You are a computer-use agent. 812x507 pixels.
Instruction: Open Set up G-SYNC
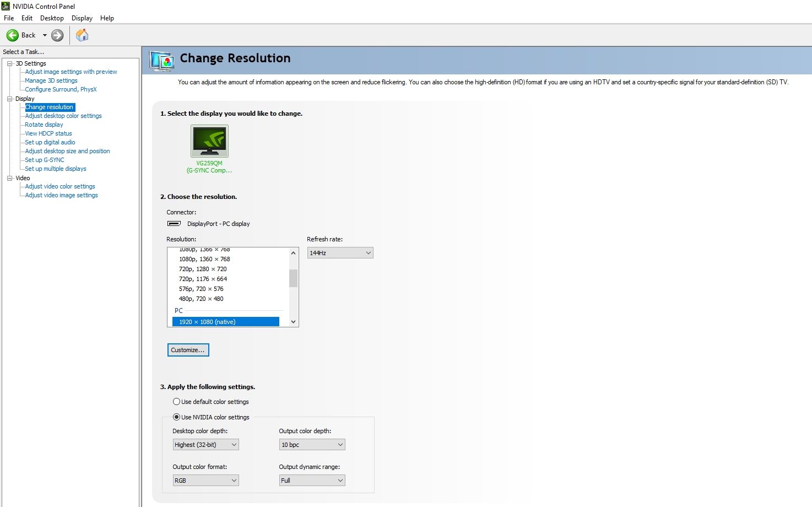(x=45, y=160)
